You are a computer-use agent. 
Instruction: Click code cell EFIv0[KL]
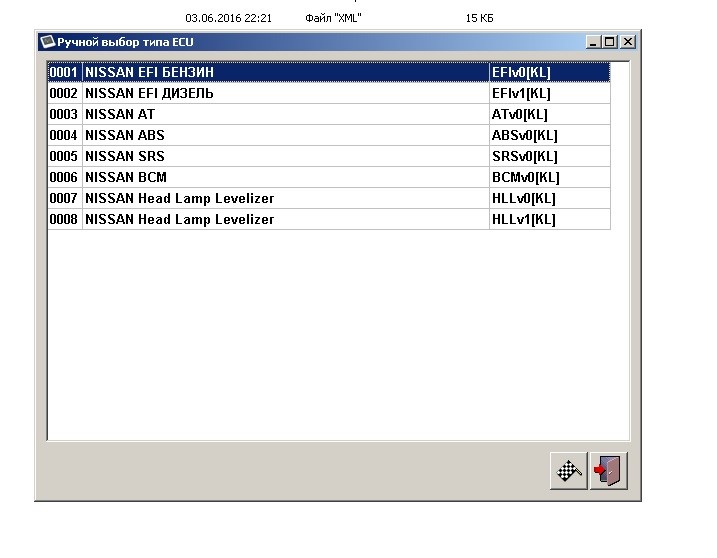pos(550,72)
